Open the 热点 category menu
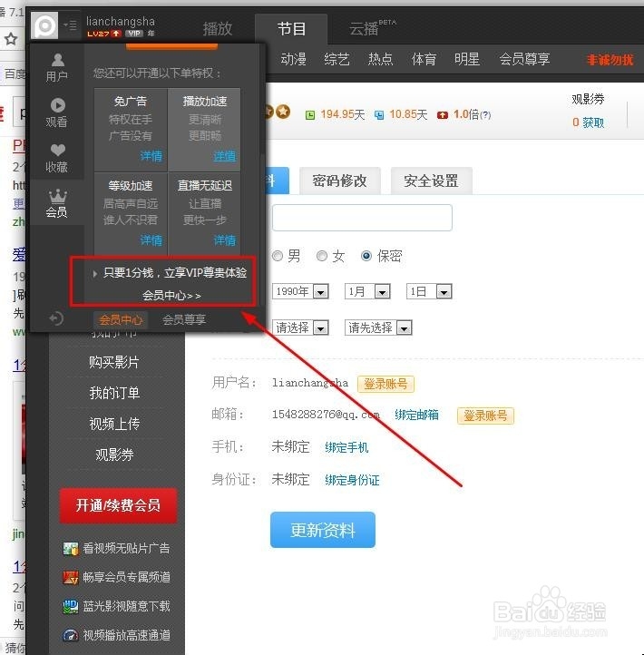 [x=380, y=59]
